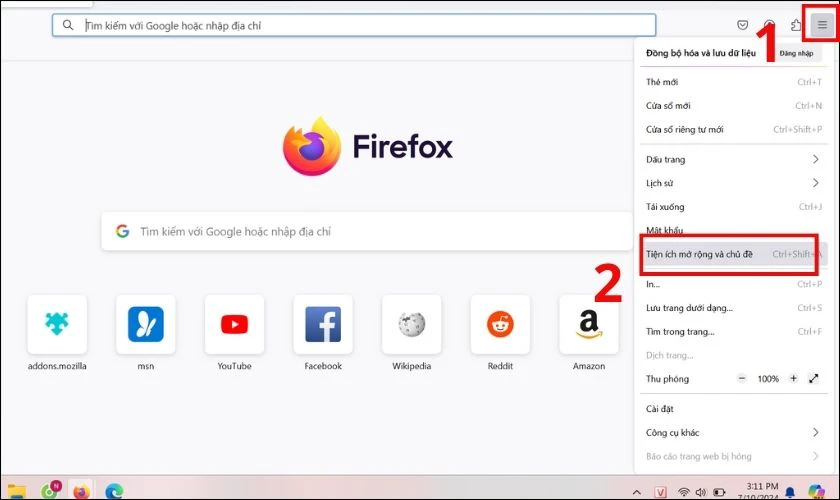Click the Google logo in page search box
The width and height of the screenshot is (840, 500).
tap(123, 231)
